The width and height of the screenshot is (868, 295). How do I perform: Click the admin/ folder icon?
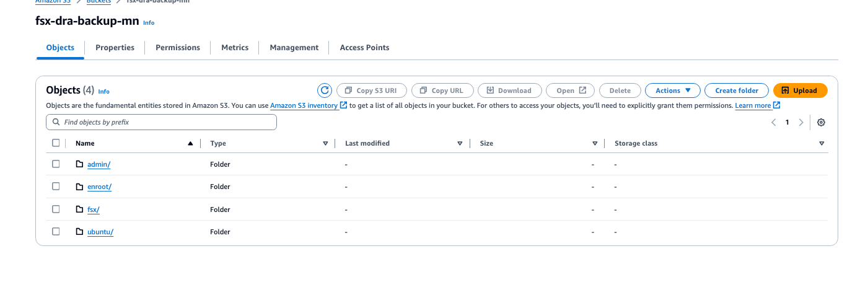pyautogui.click(x=79, y=164)
